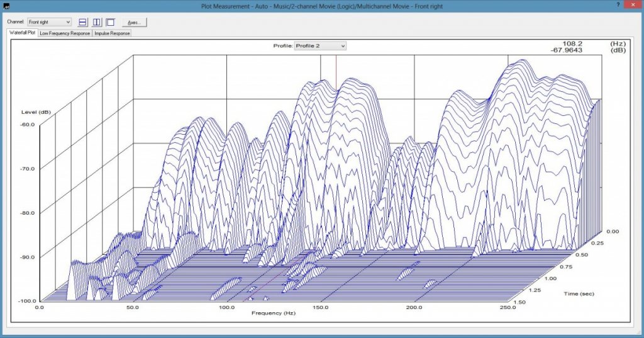The width and height of the screenshot is (644, 338).
Task: Click the single pane view icon
Action: [x=110, y=22]
